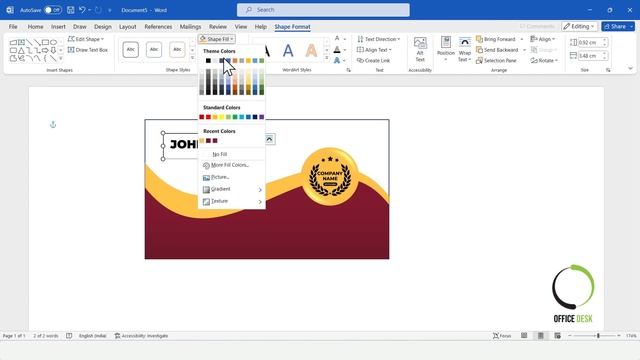Viewport: 640px width, 360px height.
Task: Pick the gold theme color swatch
Action: (x=248, y=61)
